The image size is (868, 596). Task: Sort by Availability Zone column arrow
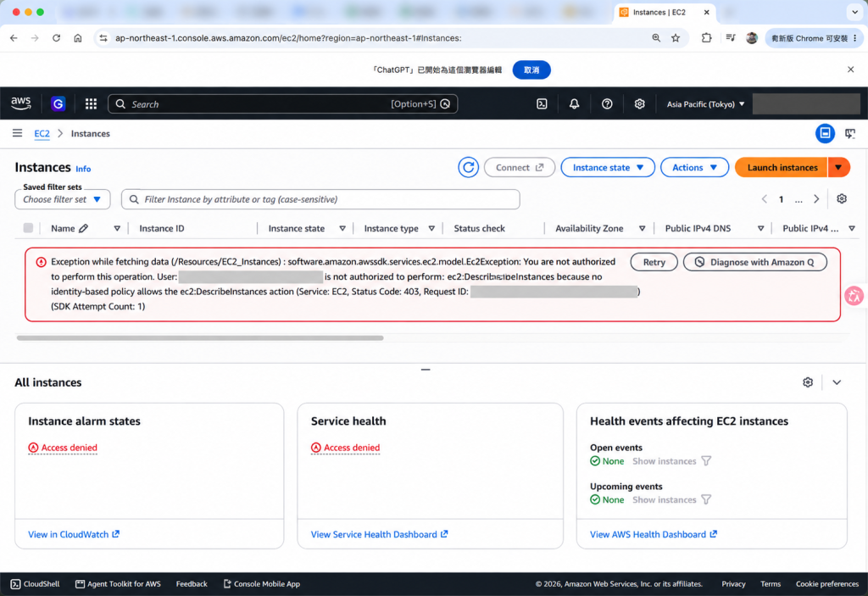(643, 228)
